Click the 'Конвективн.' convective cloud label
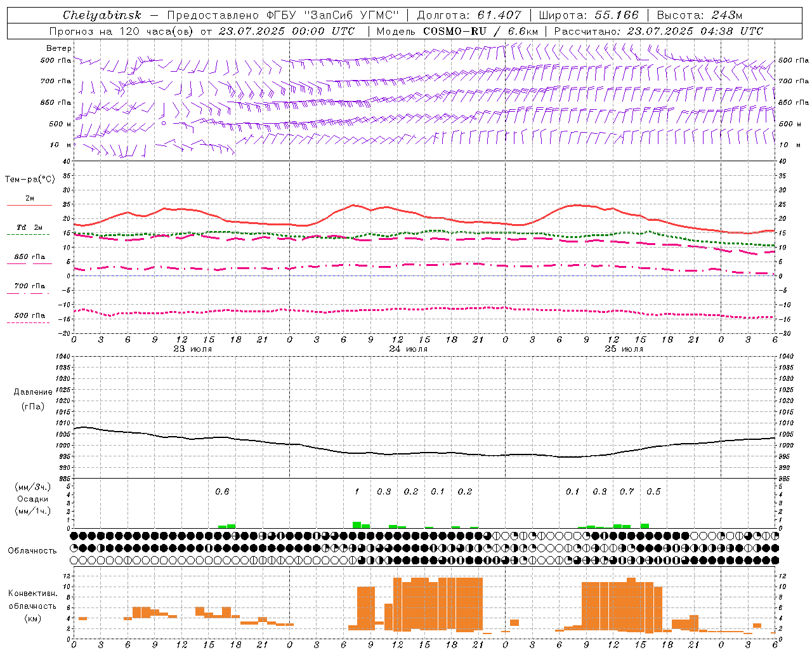The width and height of the screenshot is (812, 650). [x=32, y=594]
